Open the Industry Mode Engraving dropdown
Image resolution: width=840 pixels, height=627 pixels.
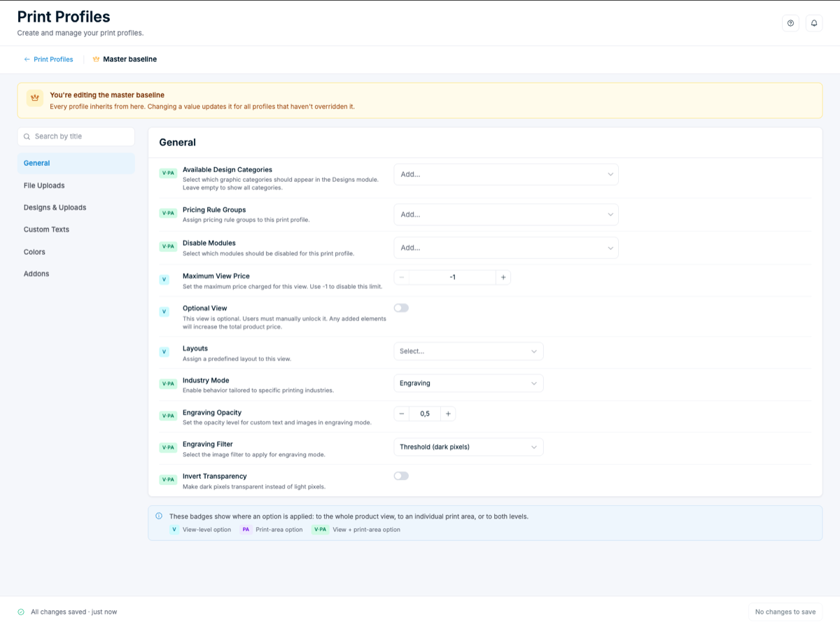point(468,383)
